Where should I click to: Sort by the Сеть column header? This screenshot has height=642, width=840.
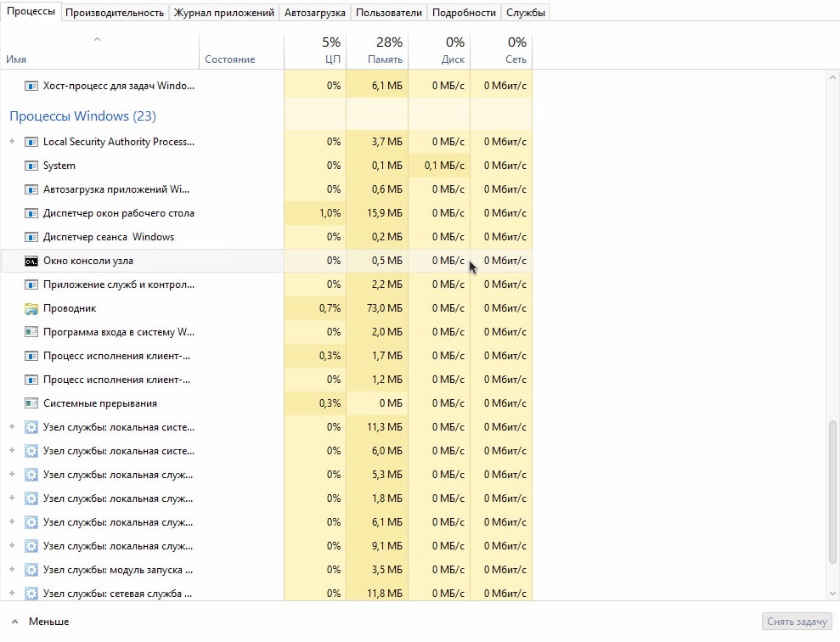tap(501, 52)
